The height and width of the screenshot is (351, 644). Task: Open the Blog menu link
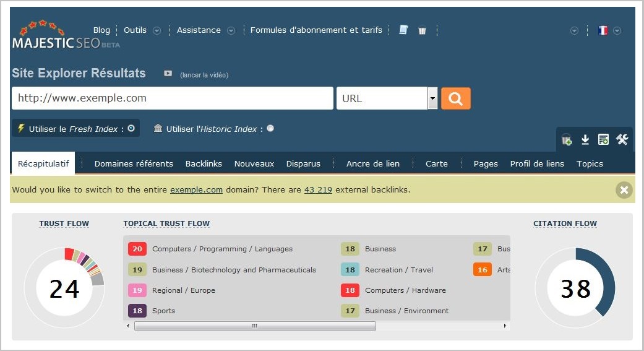101,30
